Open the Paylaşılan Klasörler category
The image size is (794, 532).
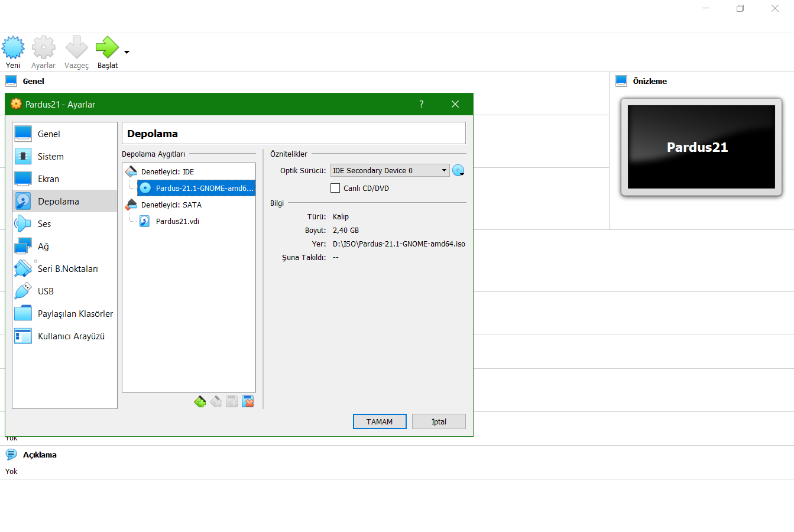(65, 314)
